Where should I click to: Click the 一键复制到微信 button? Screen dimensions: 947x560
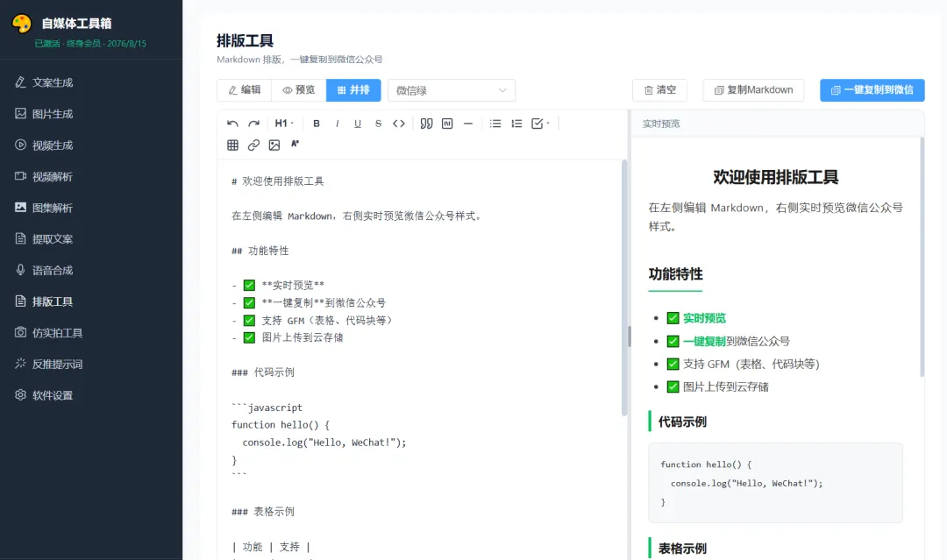click(872, 90)
